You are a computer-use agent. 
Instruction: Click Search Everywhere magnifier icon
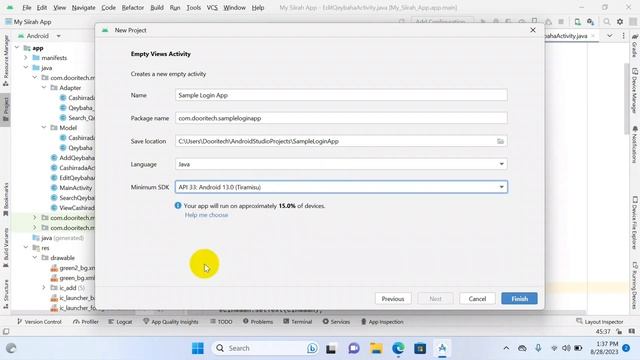pyautogui.click(x=607, y=22)
